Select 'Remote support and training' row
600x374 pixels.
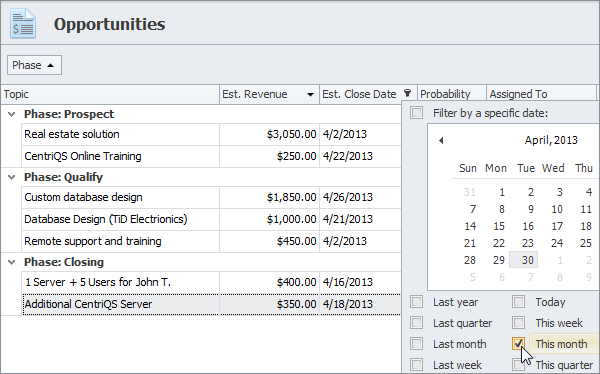point(211,241)
